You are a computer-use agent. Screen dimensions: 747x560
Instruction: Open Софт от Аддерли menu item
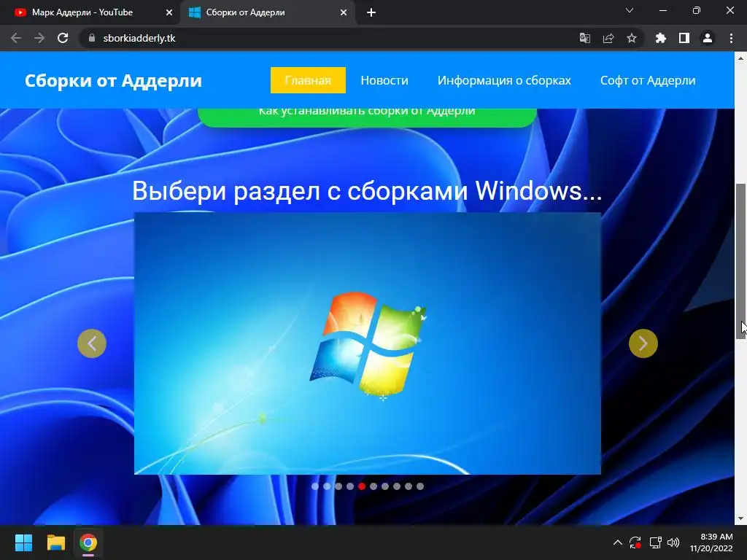tap(648, 80)
